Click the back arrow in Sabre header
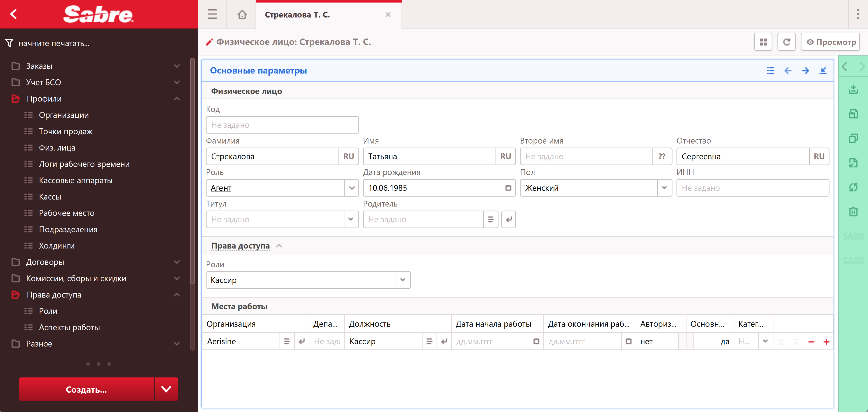868x412 pixels. [x=14, y=14]
